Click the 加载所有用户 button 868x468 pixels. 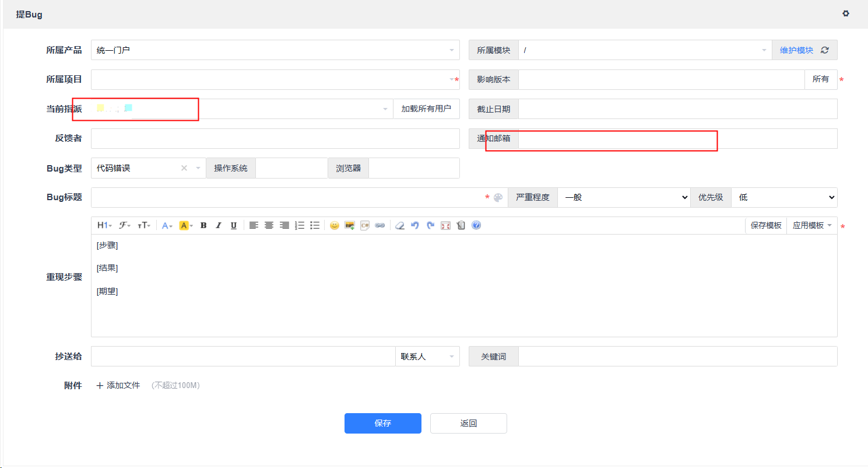click(x=426, y=109)
